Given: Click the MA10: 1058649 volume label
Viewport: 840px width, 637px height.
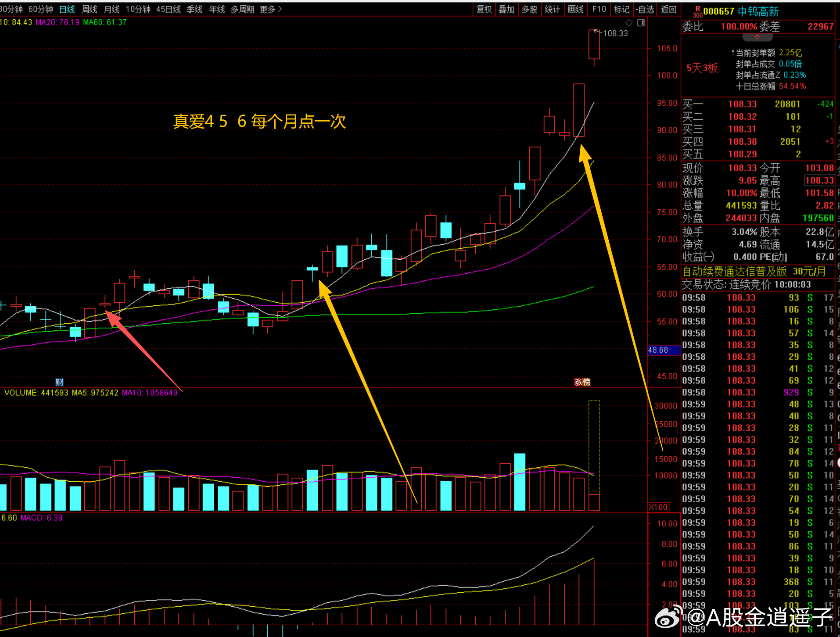Looking at the screenshot, I should [150, 393].
